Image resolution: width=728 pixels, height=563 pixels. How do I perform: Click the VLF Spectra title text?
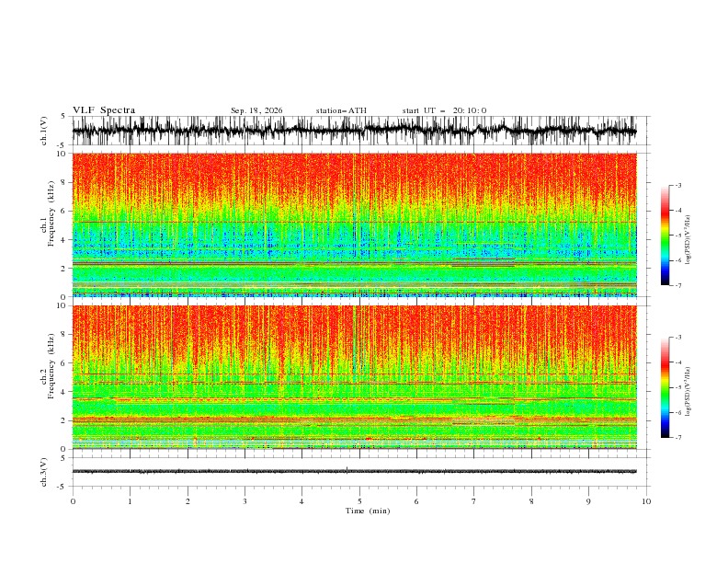pos(104,110)
